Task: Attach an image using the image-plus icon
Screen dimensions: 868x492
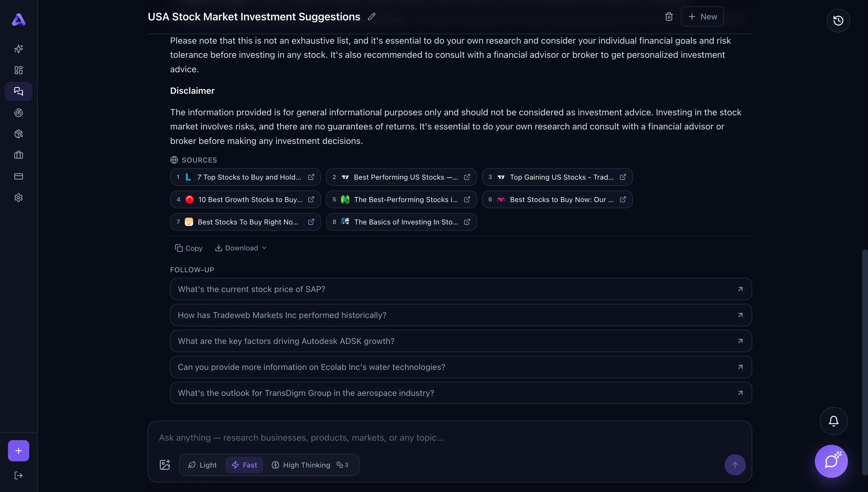Action: tap(165, 465)
